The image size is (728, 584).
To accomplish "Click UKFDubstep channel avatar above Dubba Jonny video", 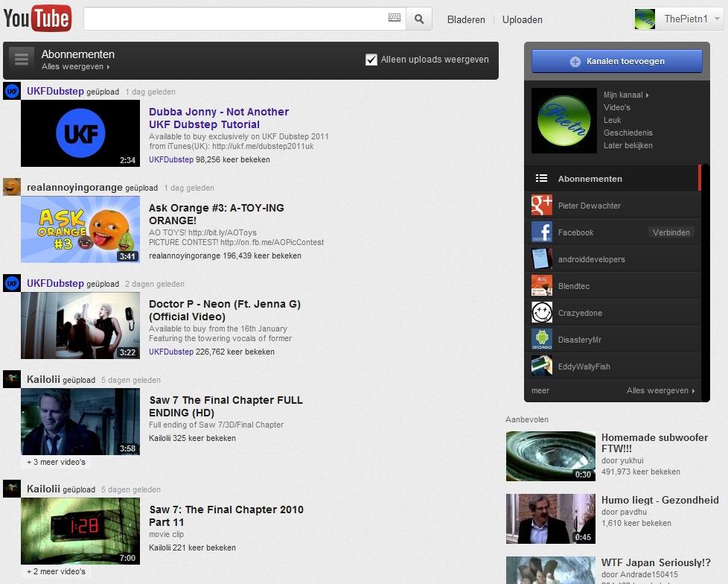I will pos(12,91).
